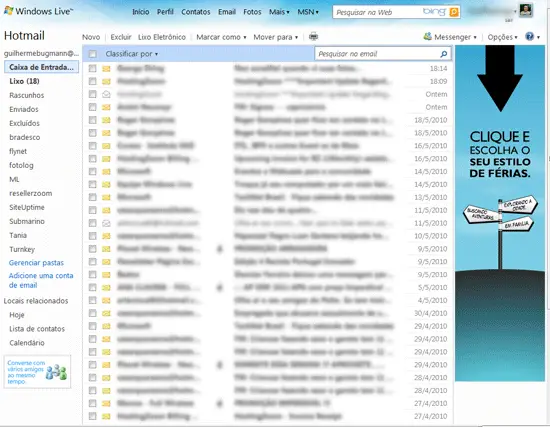Open the Submarino folder
The image size is (550, 427).
click(27, 221)
